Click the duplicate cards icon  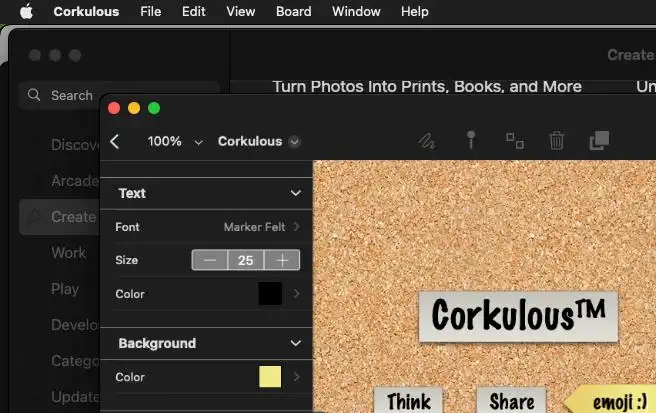coord(600,140)
